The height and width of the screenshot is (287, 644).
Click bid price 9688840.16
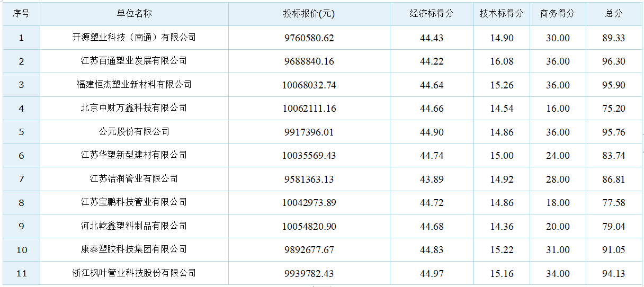(x=309, y=61)
